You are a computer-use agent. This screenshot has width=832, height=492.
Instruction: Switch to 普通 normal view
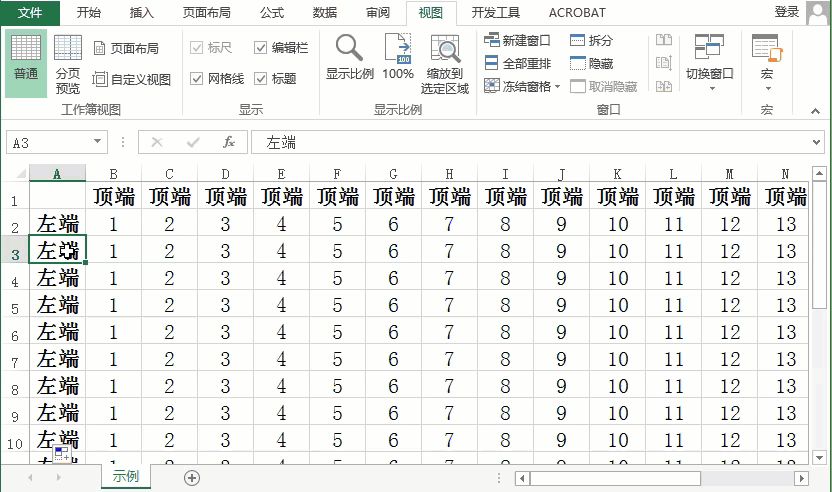pos(26,63)
